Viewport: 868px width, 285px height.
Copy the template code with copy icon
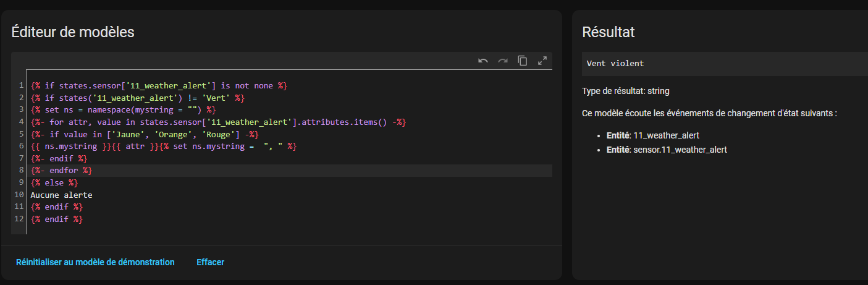pos(523,61)
